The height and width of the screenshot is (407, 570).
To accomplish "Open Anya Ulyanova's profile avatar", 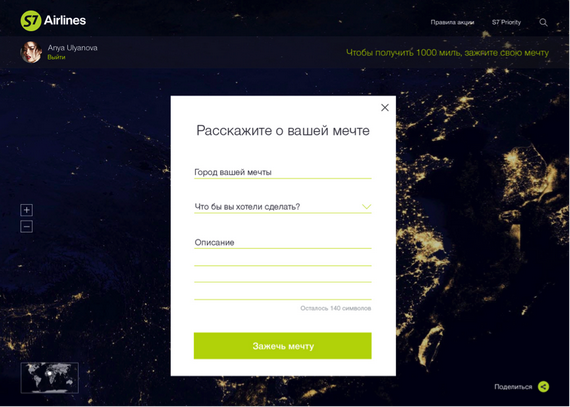I will [31, 52].
